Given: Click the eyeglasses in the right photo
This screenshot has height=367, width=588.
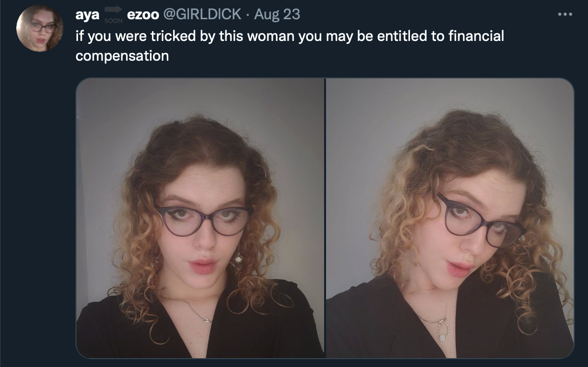Looking at the screenshot, I should coord(481,222).
